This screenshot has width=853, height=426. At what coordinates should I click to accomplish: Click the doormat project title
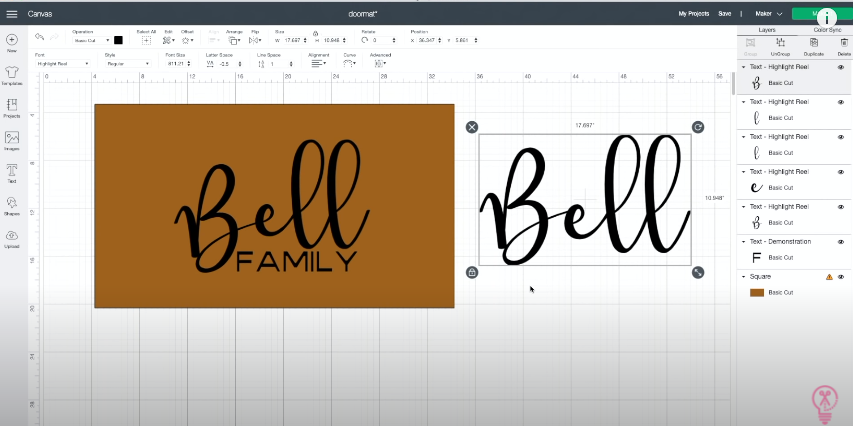363,14
